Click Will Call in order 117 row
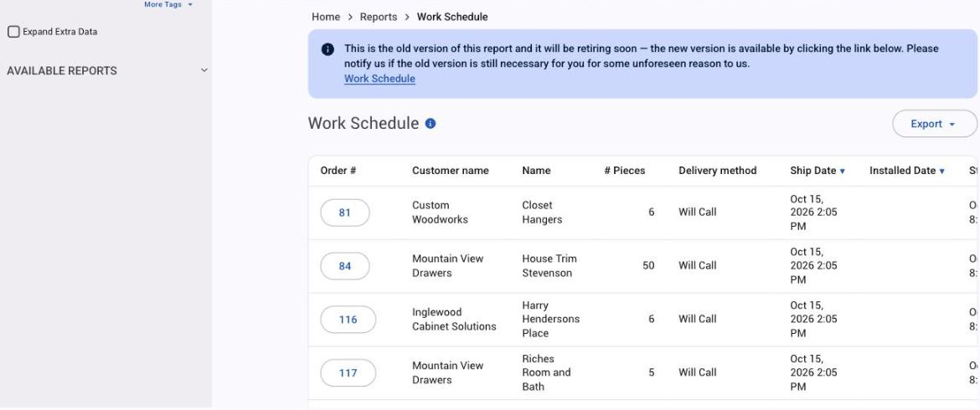The height and width of the screenshot is (410, 980). (698, 372)
